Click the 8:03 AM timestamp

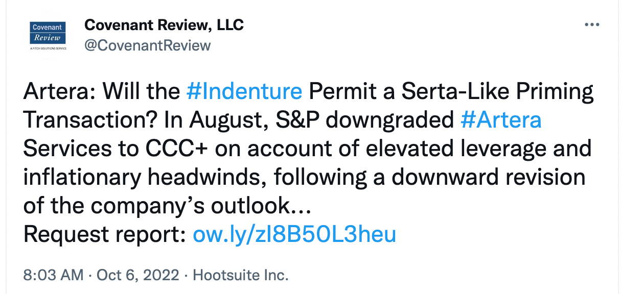53,276
